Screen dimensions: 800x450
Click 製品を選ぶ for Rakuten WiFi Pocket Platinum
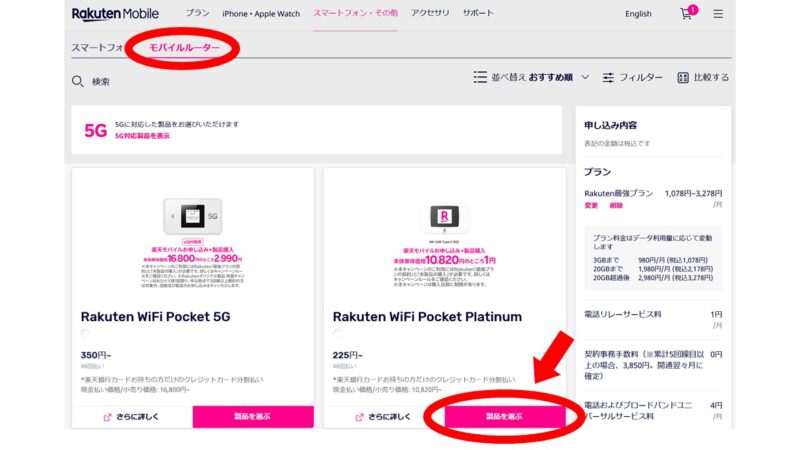(x=505, y=417)
